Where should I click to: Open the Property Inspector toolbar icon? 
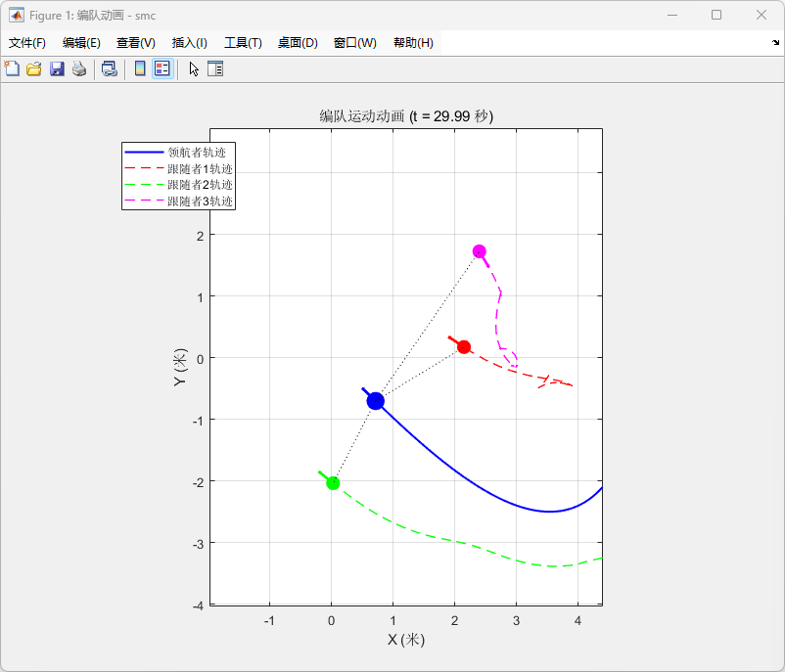pyautogui.click(x=215, y=68)
